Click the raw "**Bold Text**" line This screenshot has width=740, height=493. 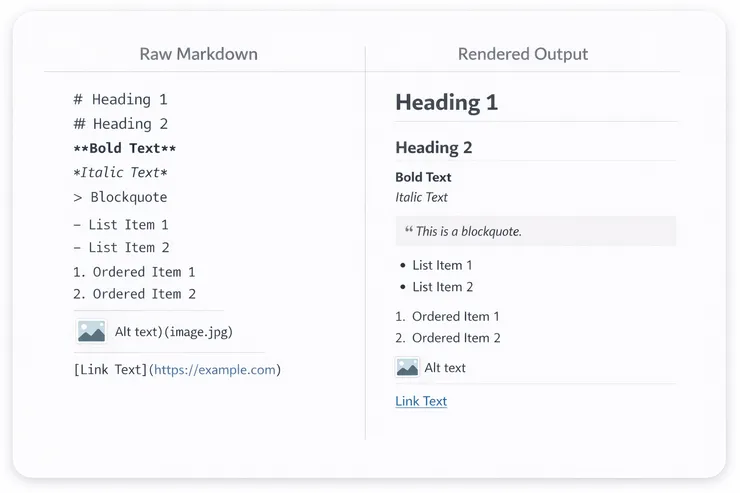coord(125,148)
